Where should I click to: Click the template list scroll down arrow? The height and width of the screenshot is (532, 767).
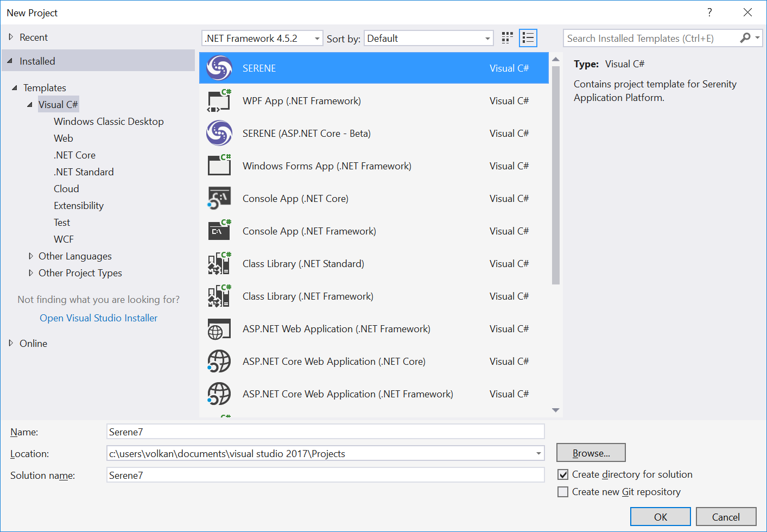coord(556,410)
